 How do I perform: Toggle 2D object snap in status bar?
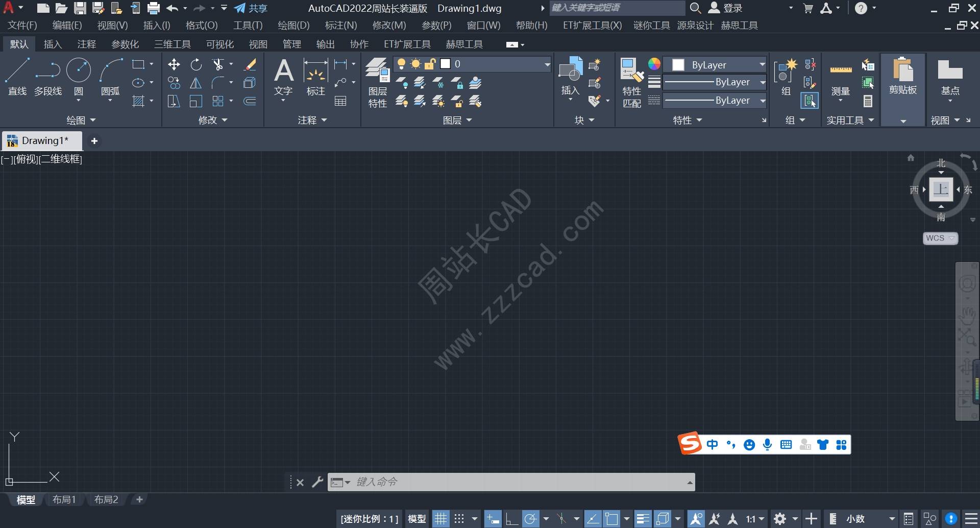pyautogui.click(x=611, y=519)
